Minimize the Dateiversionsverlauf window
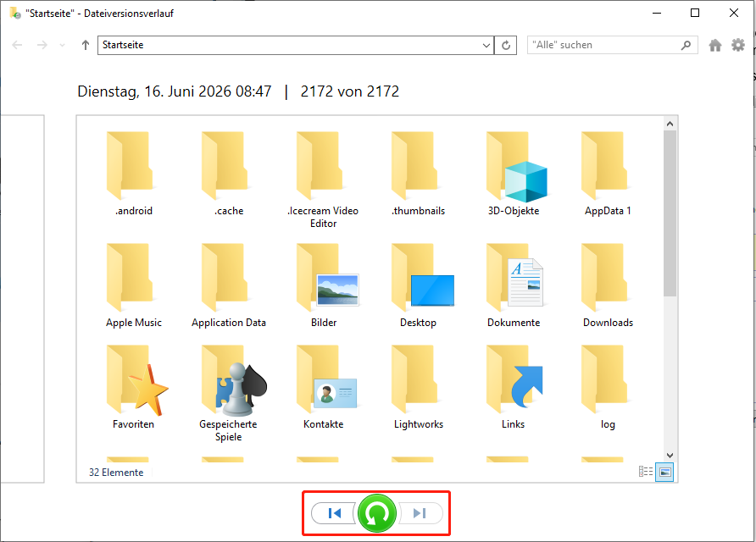 657,13
